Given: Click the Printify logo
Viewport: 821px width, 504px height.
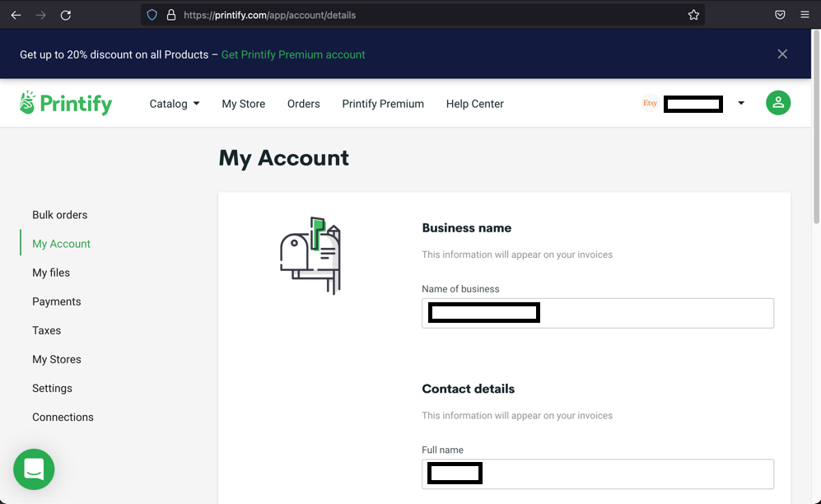Looking at the screenshot, I should 65,103.
